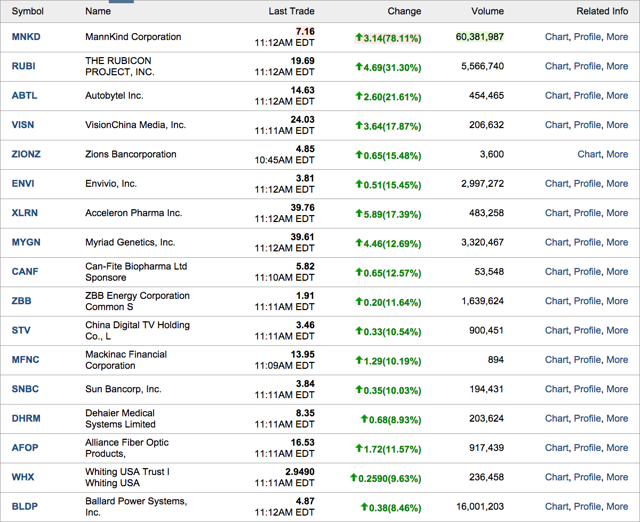View the Chart for VISN
Image resolution: width=640 pixels, height=522 pixels.
pos(557,125)
